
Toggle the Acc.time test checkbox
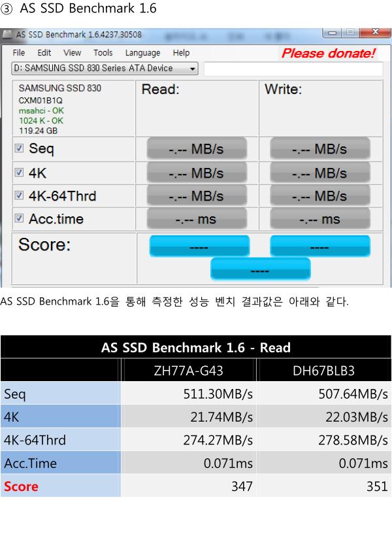[19, 218]
